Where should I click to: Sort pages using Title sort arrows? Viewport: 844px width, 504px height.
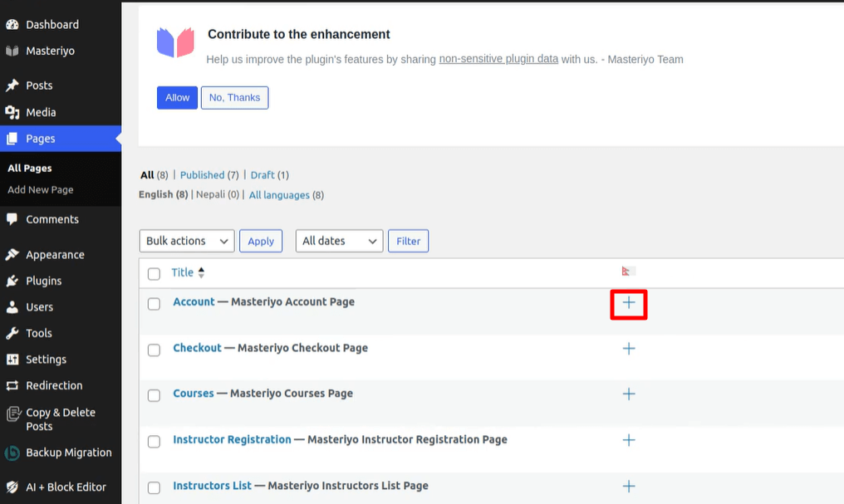201,272
